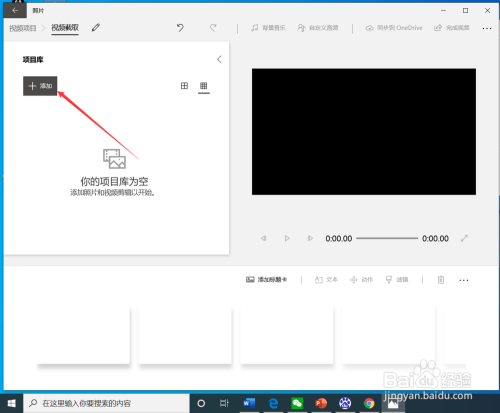
Task: Open WeChat from the taskbar
Action: [x=297, y=404]
